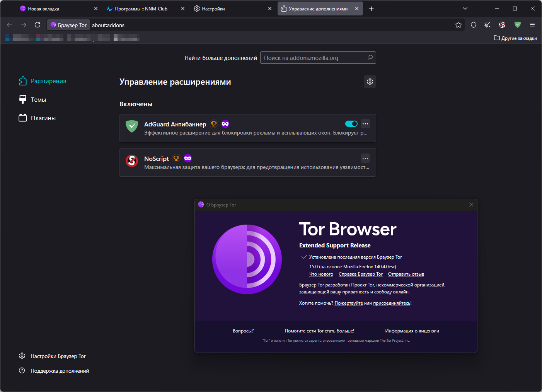Click the New Identity broom icon
This screenshot has height=392, width=542.
pyautogui.click(x=487, y=25)
